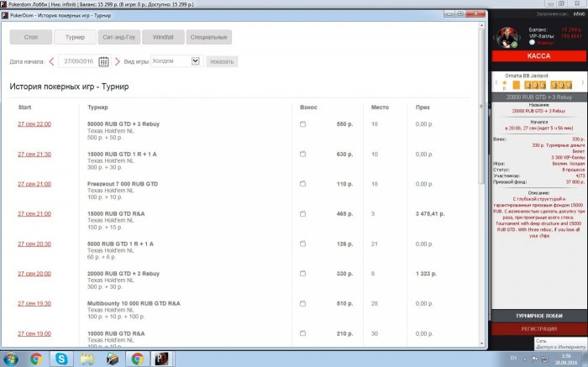This screenshot has height=367, width=588.
Task: Click the Взнос column header
Action: pyautogui.click(x=308, y=107)
